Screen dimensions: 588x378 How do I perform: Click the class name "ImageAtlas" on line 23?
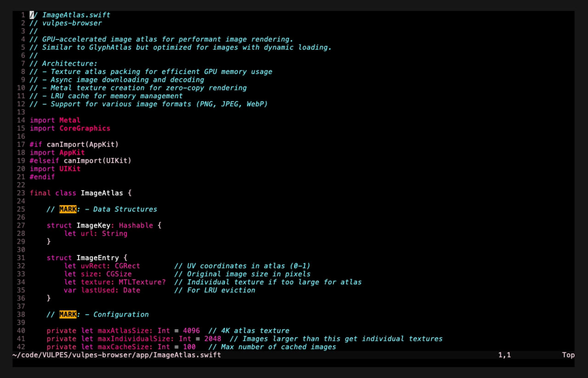tap(102, 193)
